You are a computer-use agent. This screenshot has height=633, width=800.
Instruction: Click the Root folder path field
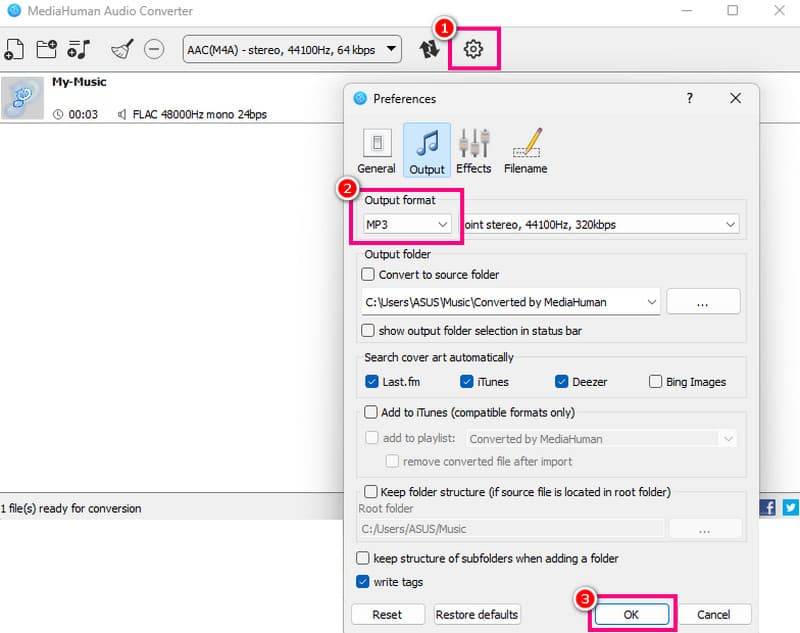[x=511, y=529]
